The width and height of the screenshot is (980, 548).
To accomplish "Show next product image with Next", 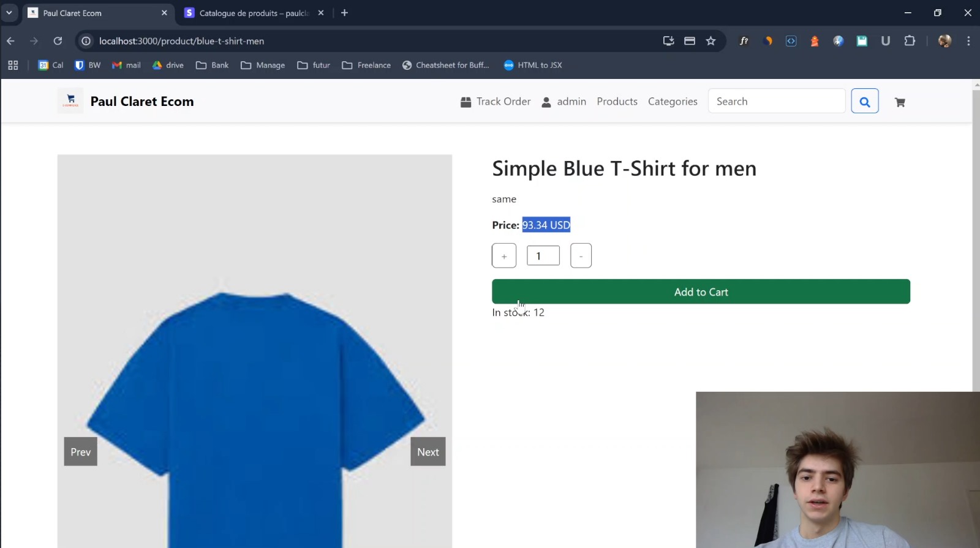I will [428, 452].
